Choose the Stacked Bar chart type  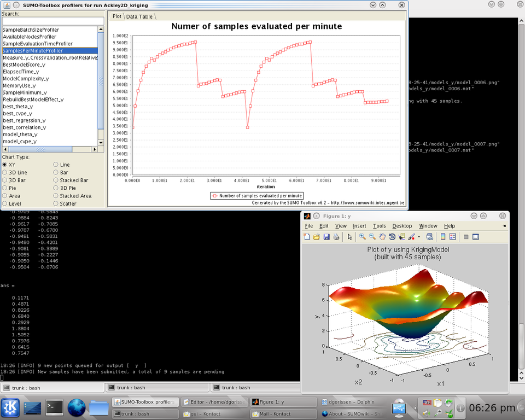pyautogui.click(x=56, y=180)
